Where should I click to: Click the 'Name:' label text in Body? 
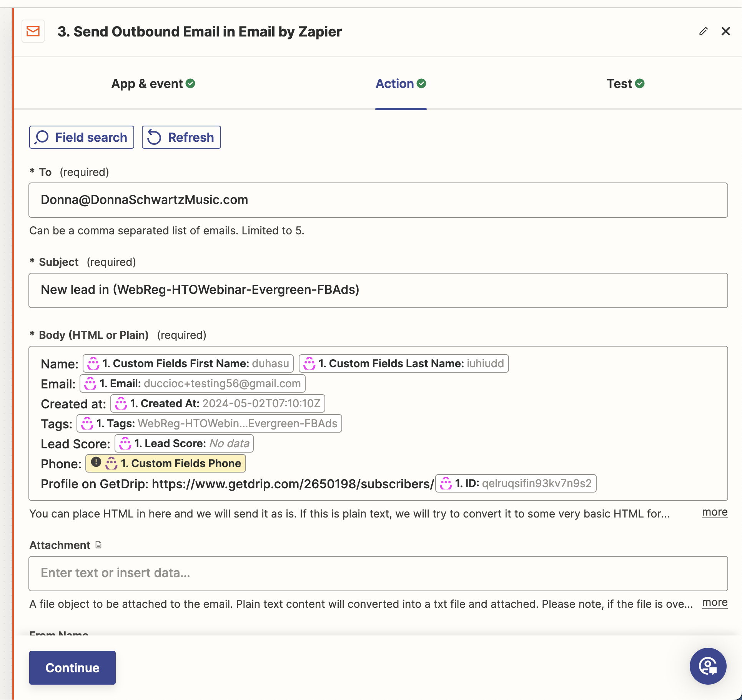point(60,364)
